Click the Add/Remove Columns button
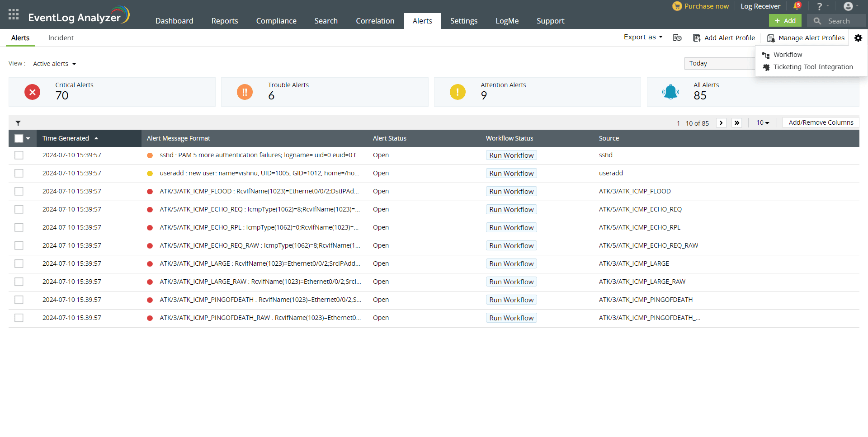Viewport: 868px width, 437px height. coord(821,122)
